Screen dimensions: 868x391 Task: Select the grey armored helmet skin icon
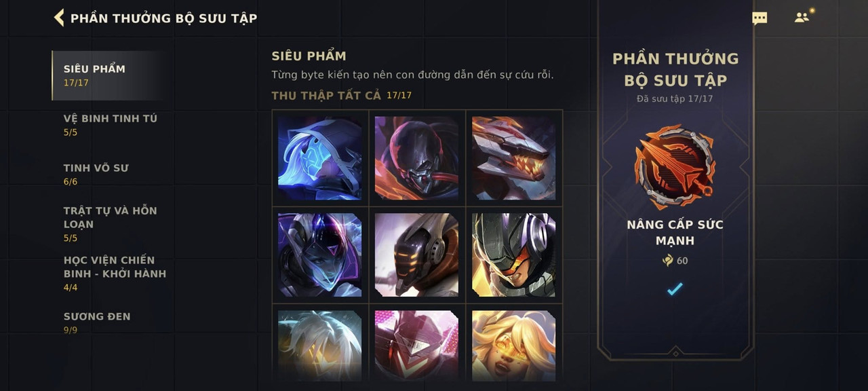pos(417,255)
